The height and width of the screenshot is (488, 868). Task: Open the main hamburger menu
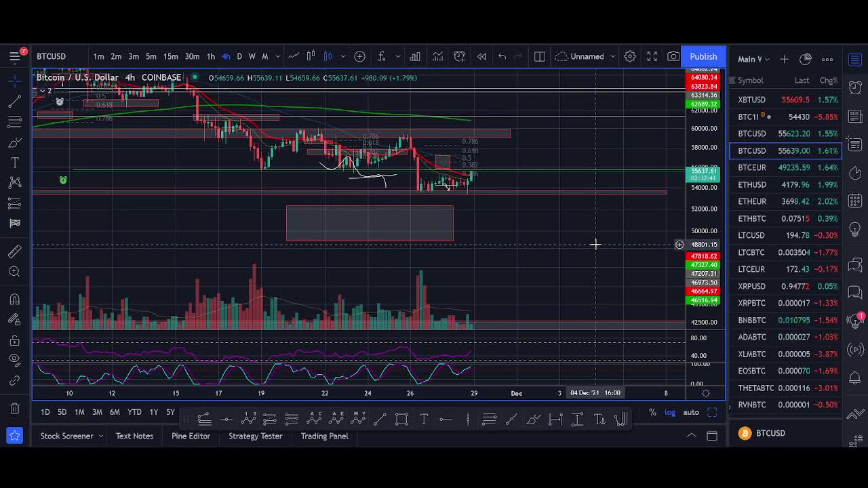click(14, 56)
